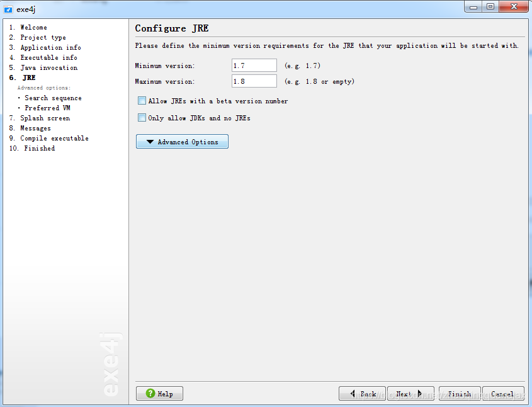Open step 4 Executable info
This screenshot has width=532, height=407.
(43, 57)
